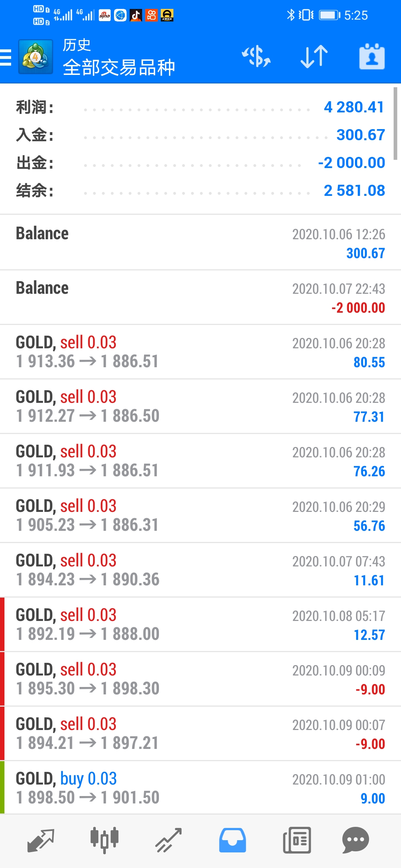Expand the GOLD buy 0.03 trade
Screen dimensions: 401x868
click(200, 788)
